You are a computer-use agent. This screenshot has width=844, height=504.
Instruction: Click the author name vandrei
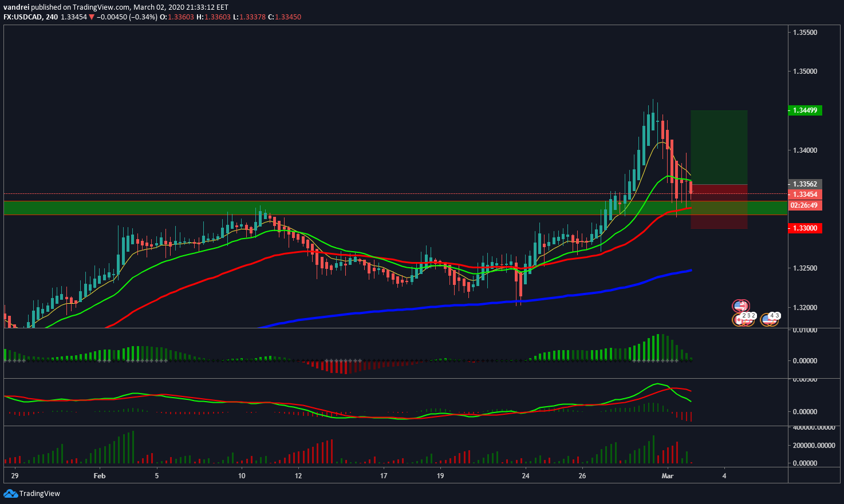point(16,7)
